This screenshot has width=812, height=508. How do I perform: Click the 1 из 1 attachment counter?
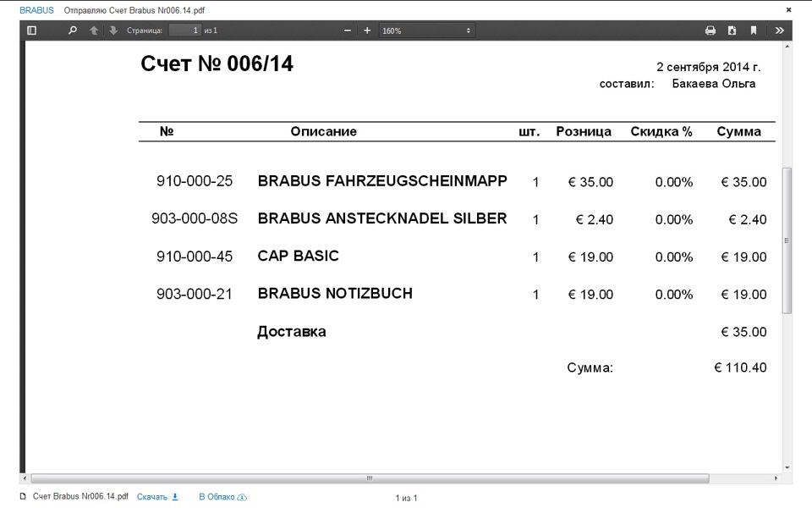pyautogui.click(x=406, y=498)
